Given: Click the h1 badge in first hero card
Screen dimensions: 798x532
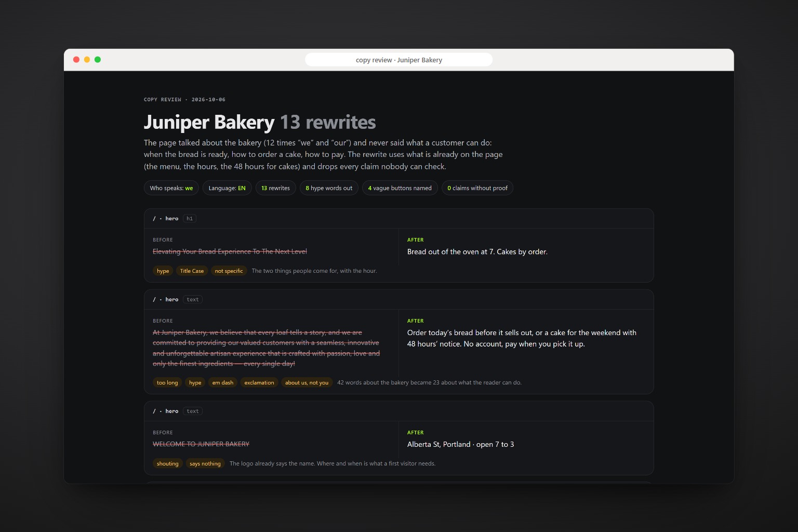Looking at the screenshot, I should [x=190, y=219].
